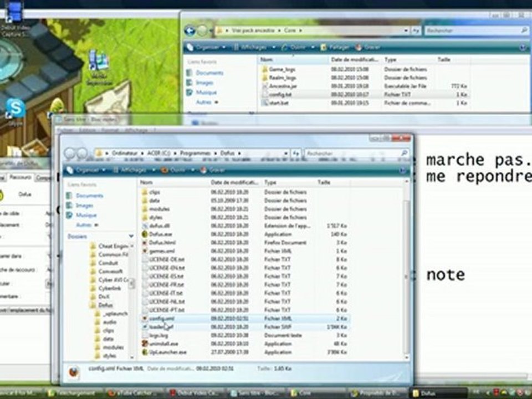Select the games.xml file icon
Viewport: 532px width, 399px height.
point(145,251)
